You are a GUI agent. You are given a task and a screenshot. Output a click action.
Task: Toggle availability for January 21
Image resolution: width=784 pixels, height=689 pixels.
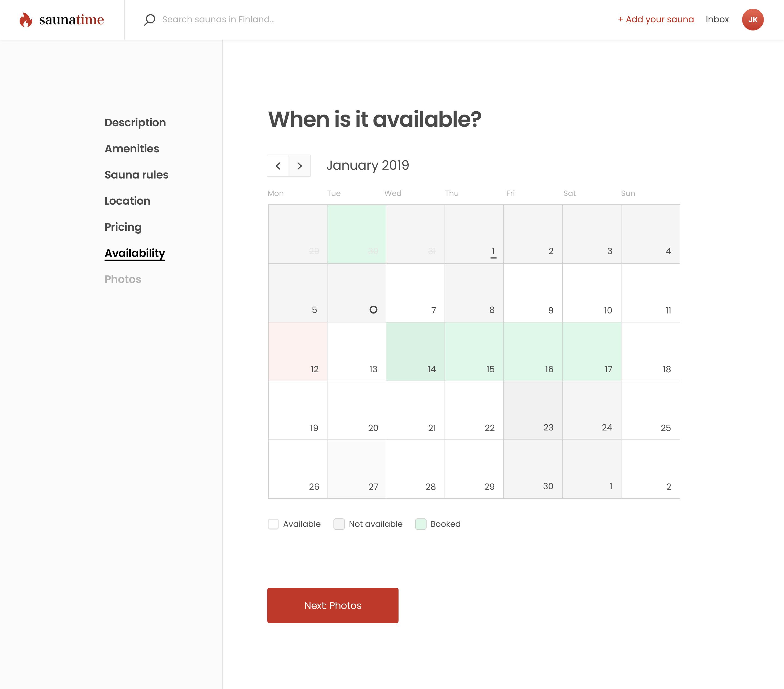pos(415,410)
